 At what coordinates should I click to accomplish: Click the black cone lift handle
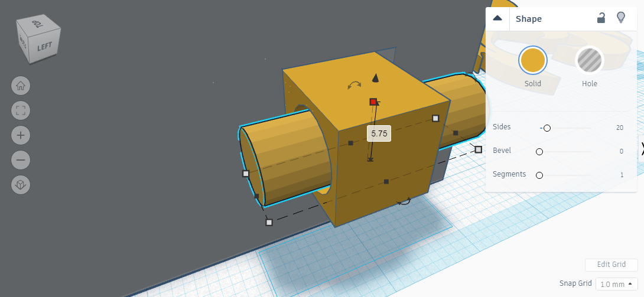pyautogui.click(x=375, y=79)
